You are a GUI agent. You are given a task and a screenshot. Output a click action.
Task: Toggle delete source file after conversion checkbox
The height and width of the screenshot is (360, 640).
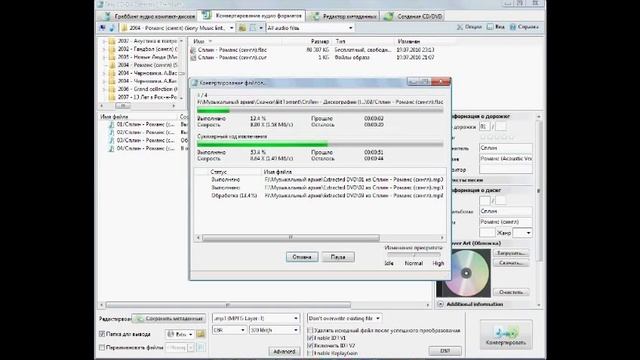pos(310,330)
